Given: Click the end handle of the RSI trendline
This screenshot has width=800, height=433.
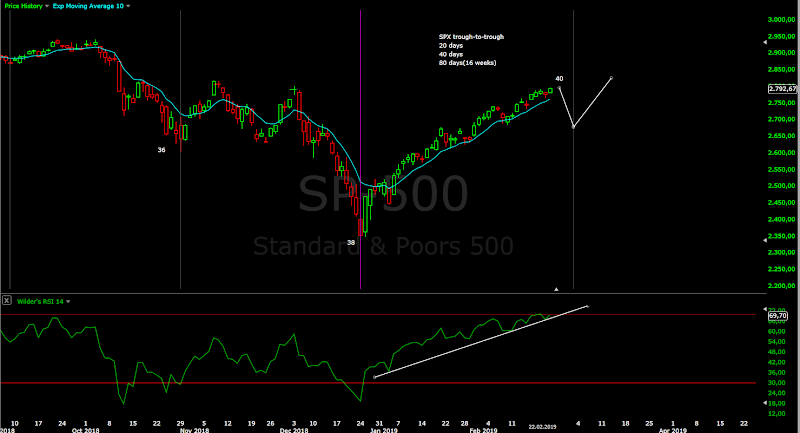Looking at the screenshot, I should pyautogui.click(x=587, y=307).
